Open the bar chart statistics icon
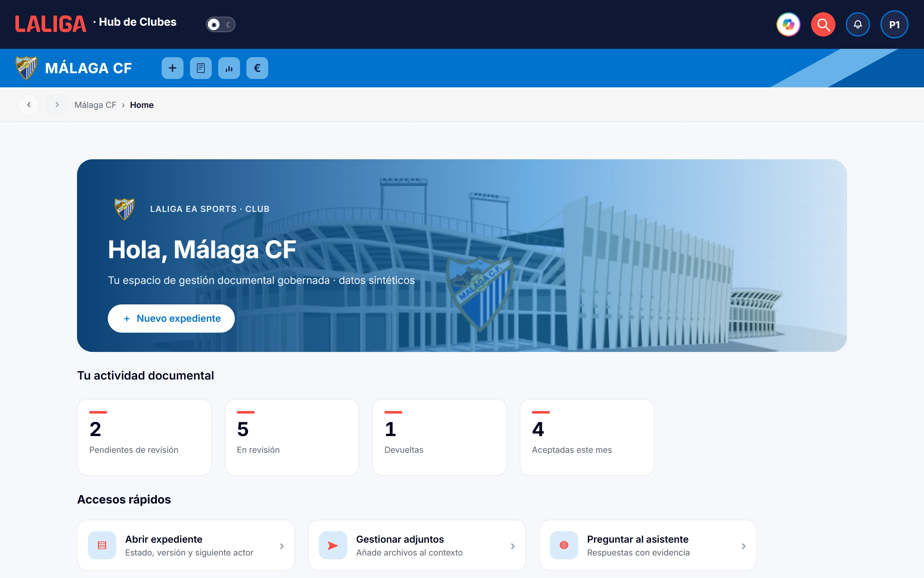 pos(229,68)
